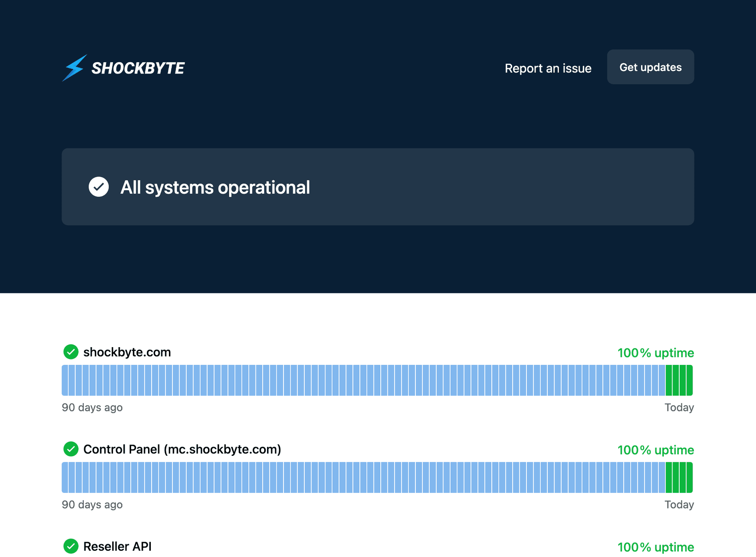Click the green check next to Control Panel
Image resolution: width=756 pixels, height=557 pixels.
[x=71, y=449]
